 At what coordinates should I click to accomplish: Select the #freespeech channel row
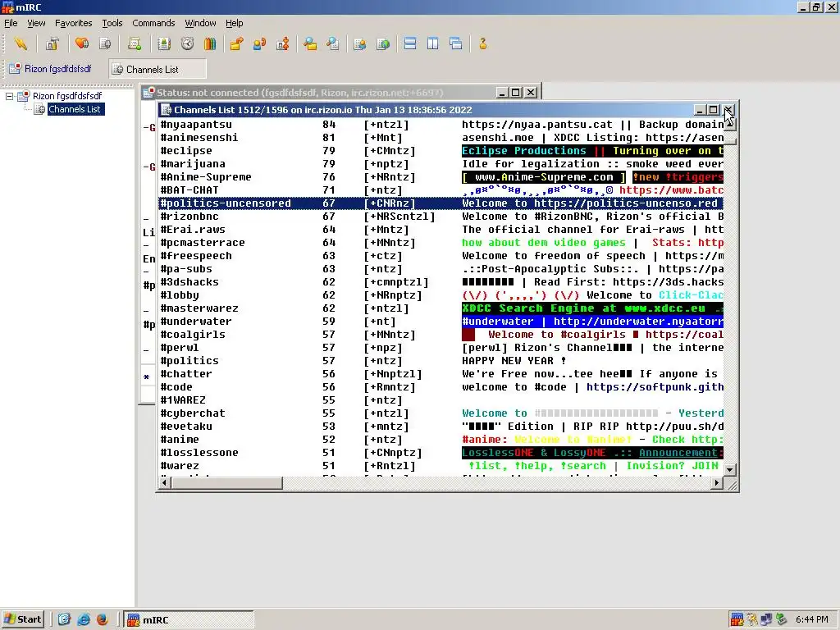coord(441,256)
